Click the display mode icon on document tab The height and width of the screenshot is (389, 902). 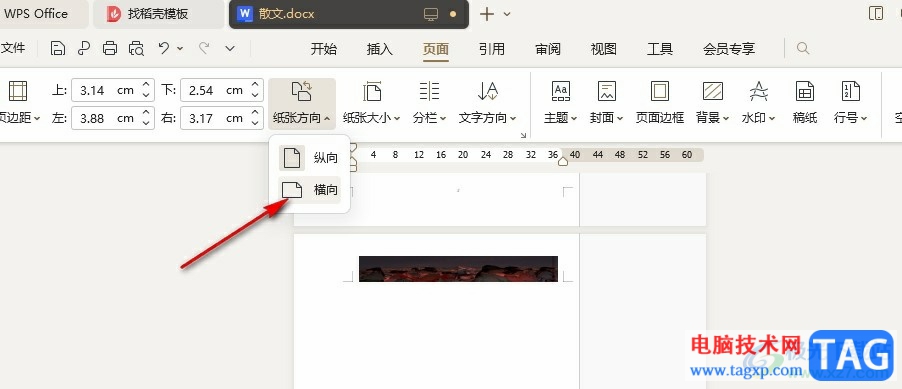[x=431, y=14]
